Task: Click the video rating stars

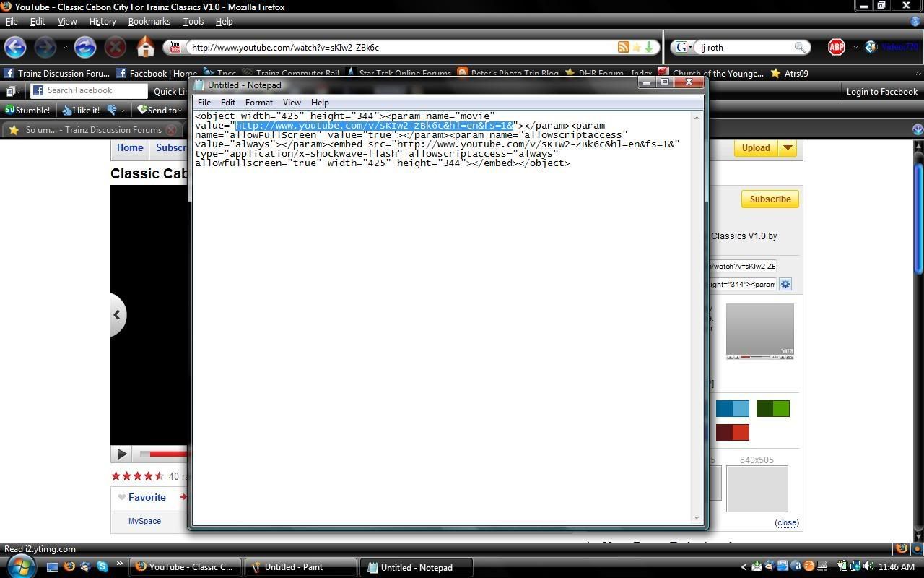Action: [x=137, y=476]
